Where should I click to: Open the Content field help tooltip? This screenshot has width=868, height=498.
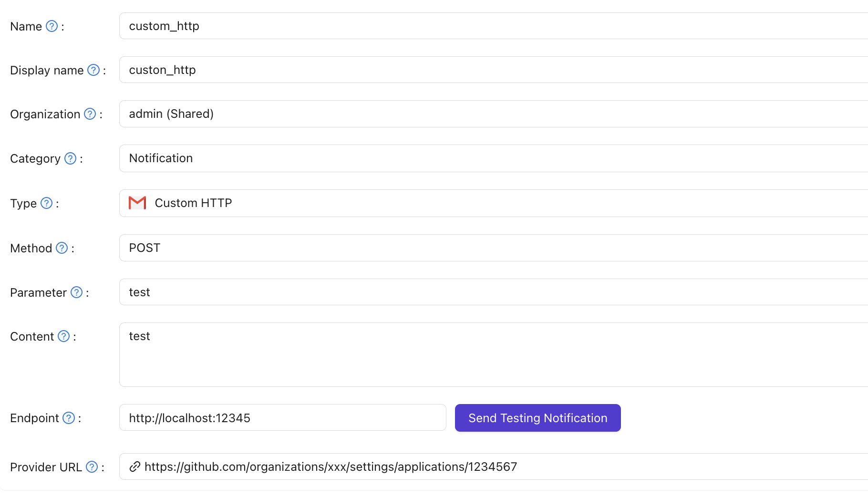point(63,336)
